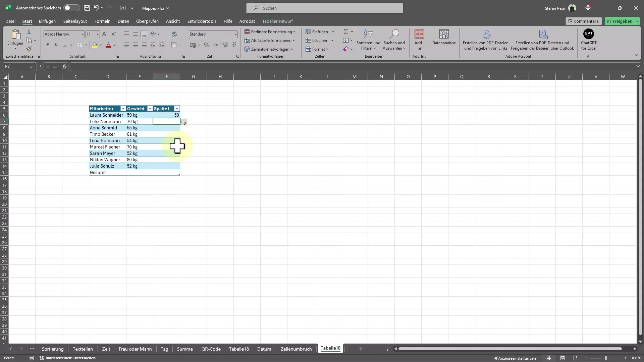
Task: Select the Start ribbon tab
Action: [27, 21]
